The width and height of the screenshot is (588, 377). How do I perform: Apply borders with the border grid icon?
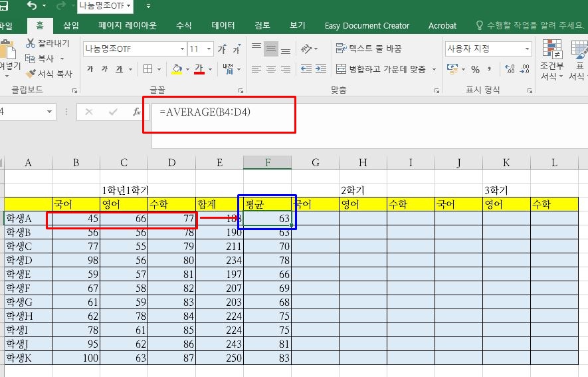click(x=147, y=69)
